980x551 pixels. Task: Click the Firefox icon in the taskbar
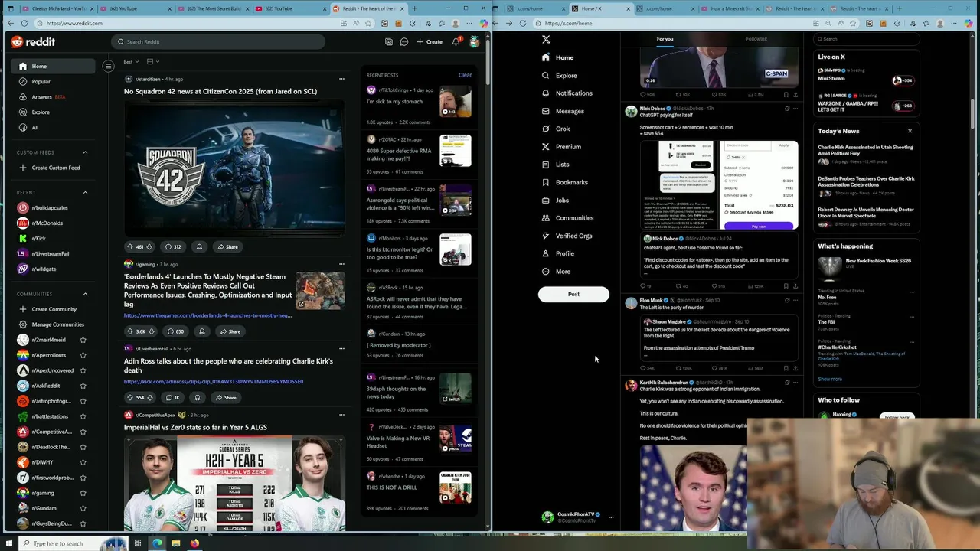(194, 543)
